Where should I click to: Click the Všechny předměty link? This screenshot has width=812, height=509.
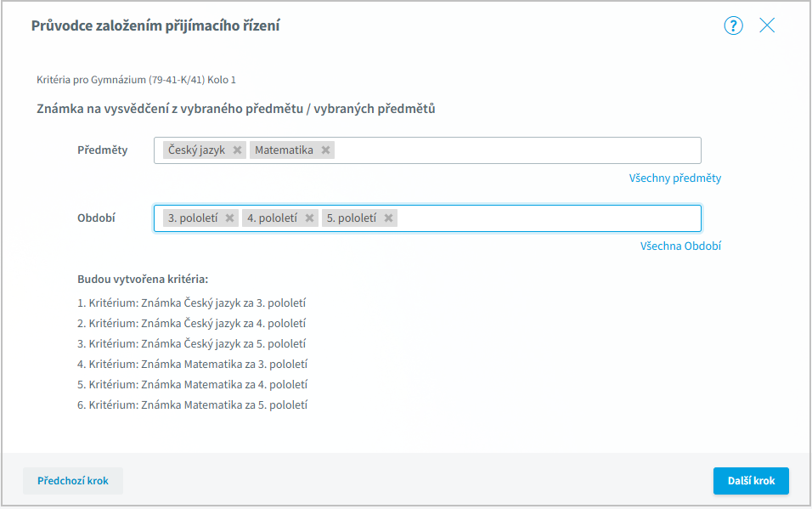pos(674,178)
